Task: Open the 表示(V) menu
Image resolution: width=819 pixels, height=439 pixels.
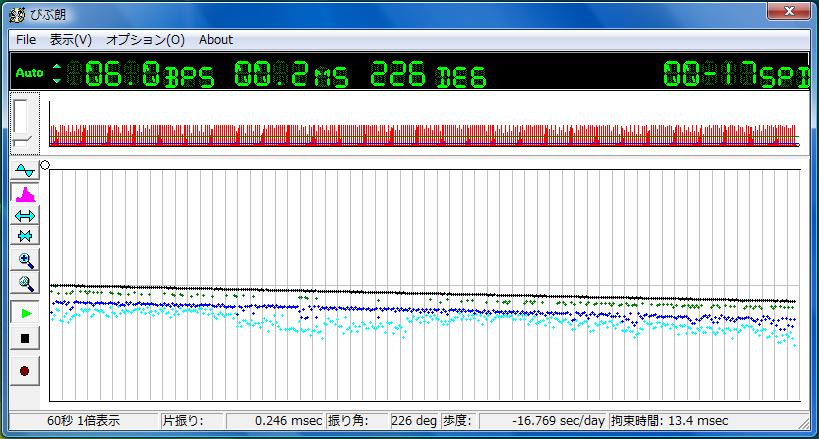Action: [x=71, y=40]
